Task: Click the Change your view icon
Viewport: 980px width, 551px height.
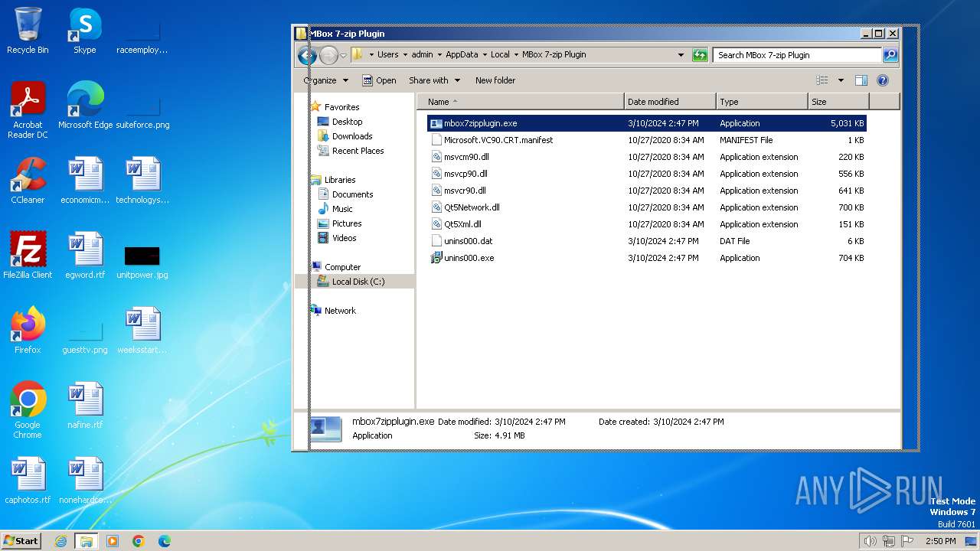Action: pos(822,80)
